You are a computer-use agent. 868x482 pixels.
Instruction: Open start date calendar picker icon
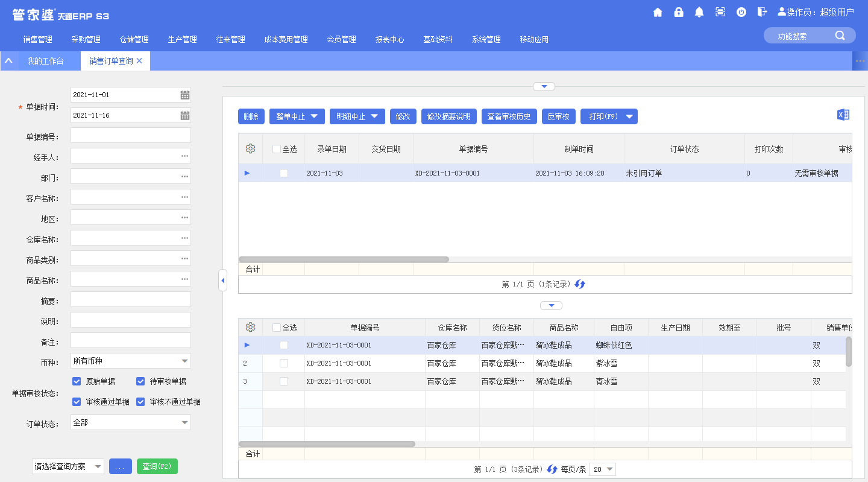tap(185, 95)
